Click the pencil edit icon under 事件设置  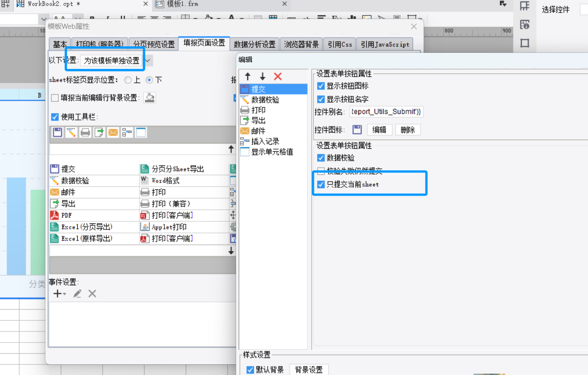pyautogui.click(x=77, y=293)
